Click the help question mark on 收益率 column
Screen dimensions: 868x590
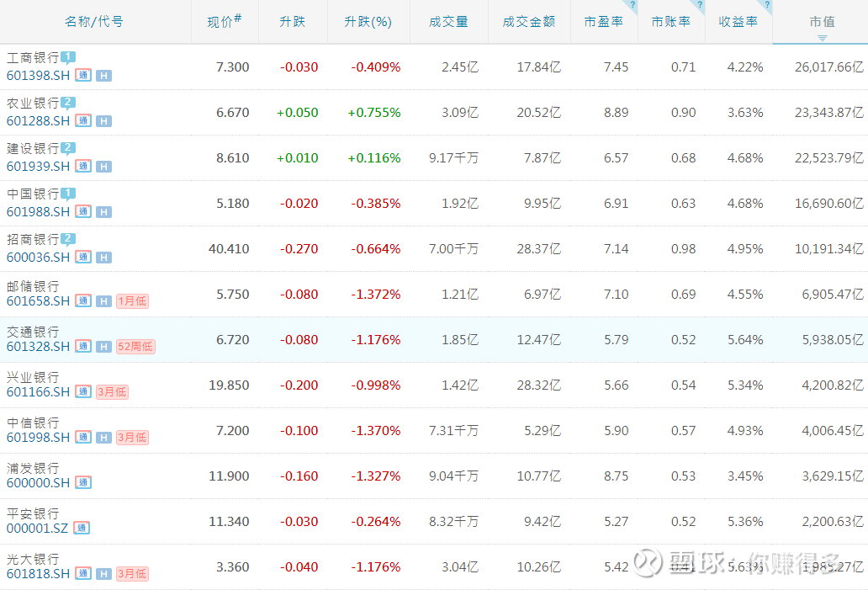coord(766,5)
